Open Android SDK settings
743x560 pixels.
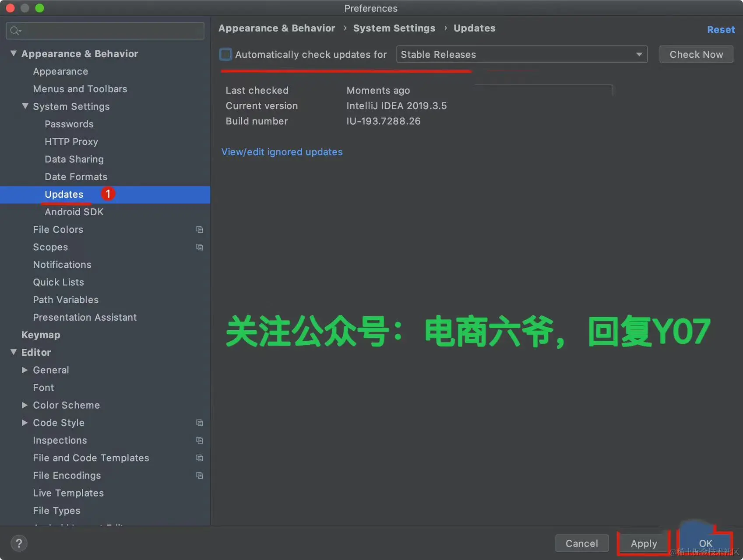[x=74, y=212]
